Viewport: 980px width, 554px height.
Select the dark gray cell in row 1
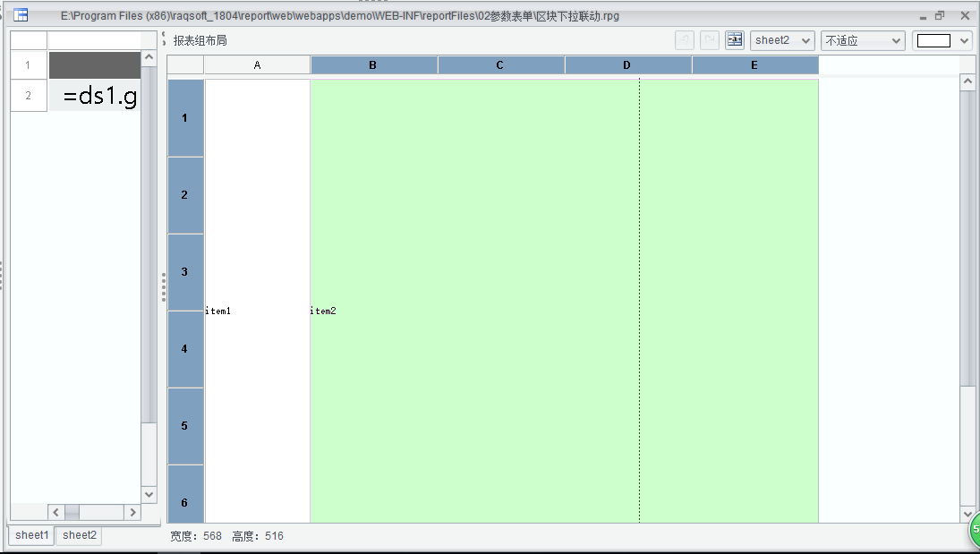click(95, 65)
